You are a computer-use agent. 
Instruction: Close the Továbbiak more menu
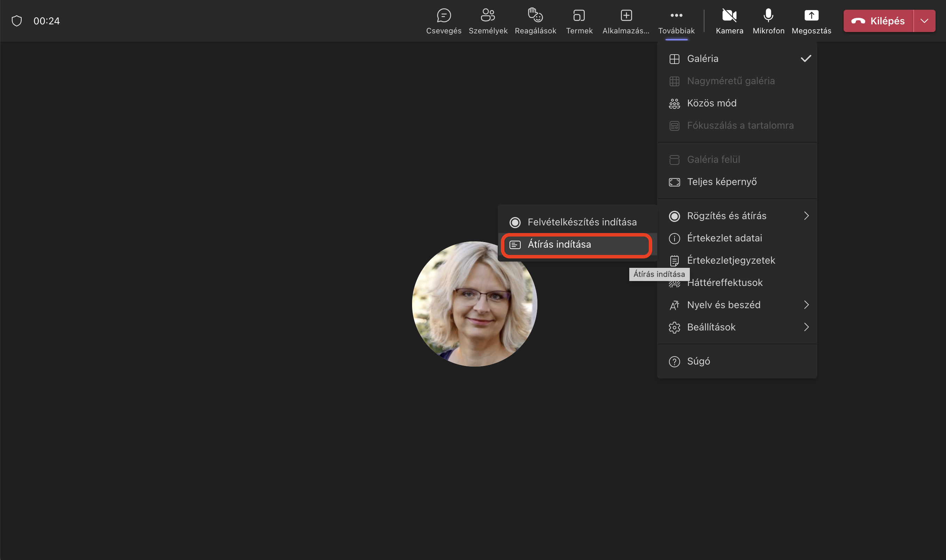(676, 21)
